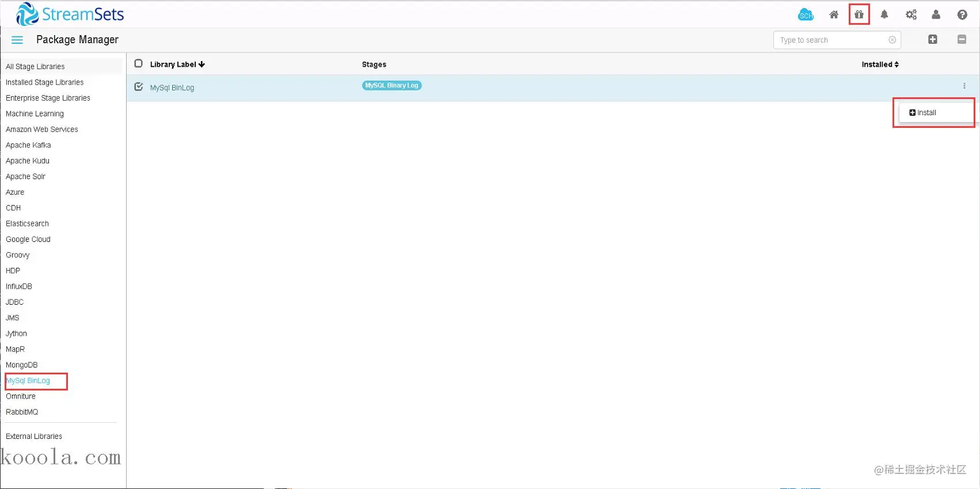The height and width of the screenshot is (489, 980).
Task: Click the MySQL Binary Log stage tag
Action: [392, 85]
